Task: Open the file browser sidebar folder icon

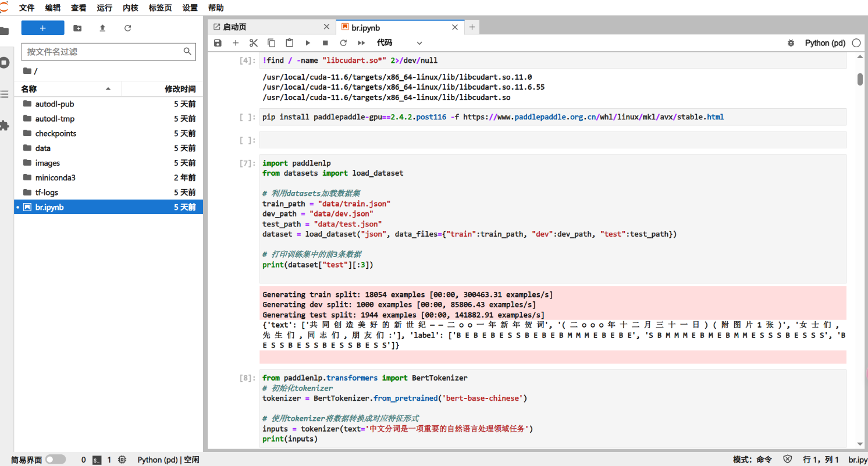Action: click(5, 31)
